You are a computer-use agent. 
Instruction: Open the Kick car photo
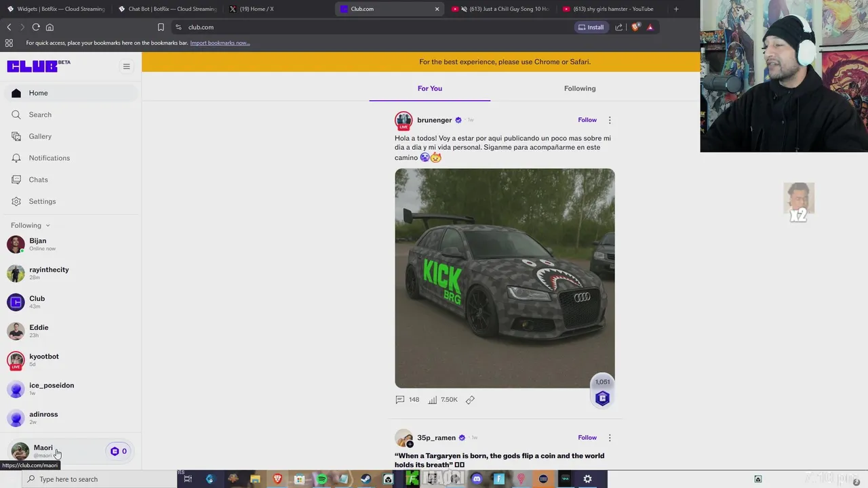(x=505, y=279)
